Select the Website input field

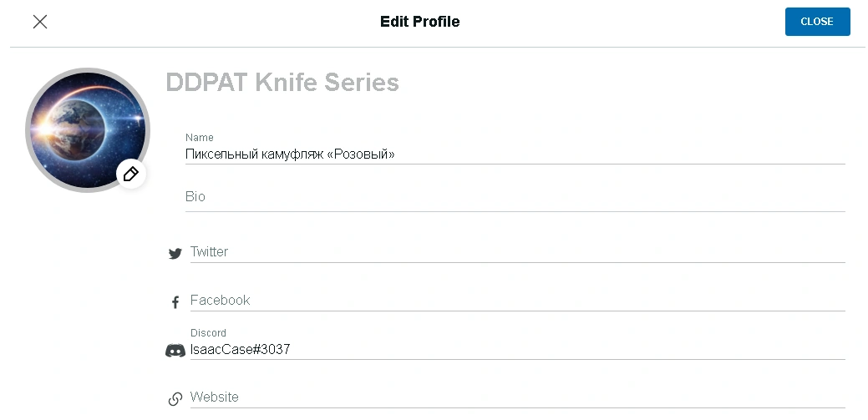[517, 397]
